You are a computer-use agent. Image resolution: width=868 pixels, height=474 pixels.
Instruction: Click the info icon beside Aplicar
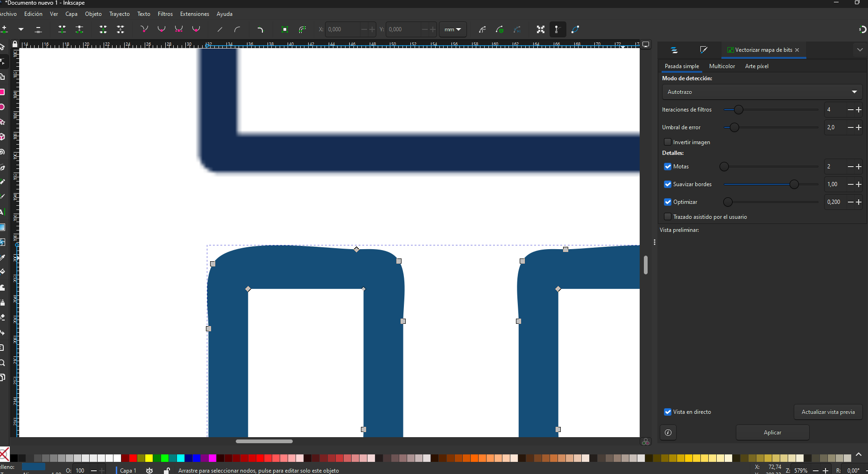coord(668,432)
